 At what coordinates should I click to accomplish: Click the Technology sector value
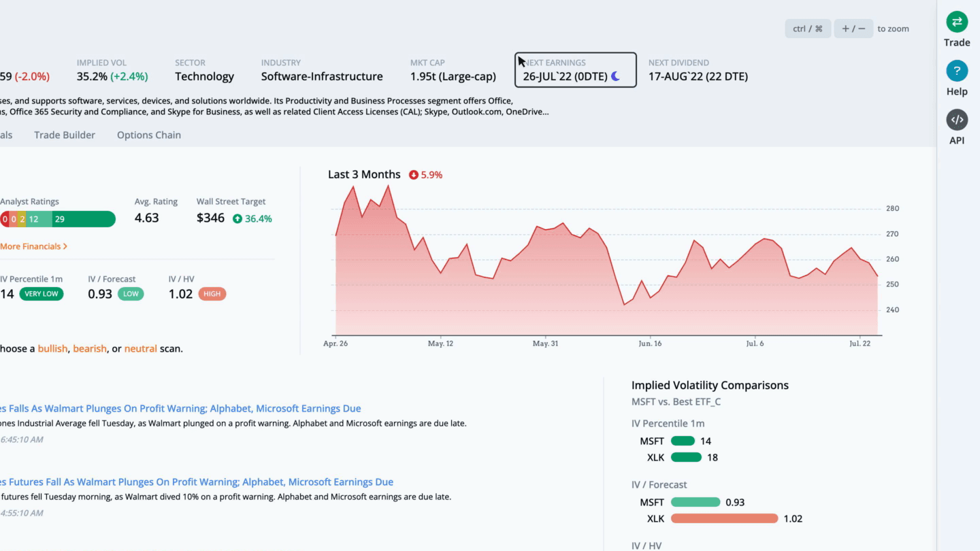coord(204,76)
